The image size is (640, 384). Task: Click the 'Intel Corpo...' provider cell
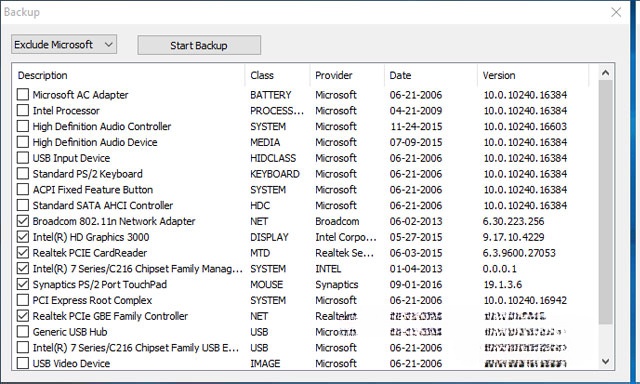(346, 237)
